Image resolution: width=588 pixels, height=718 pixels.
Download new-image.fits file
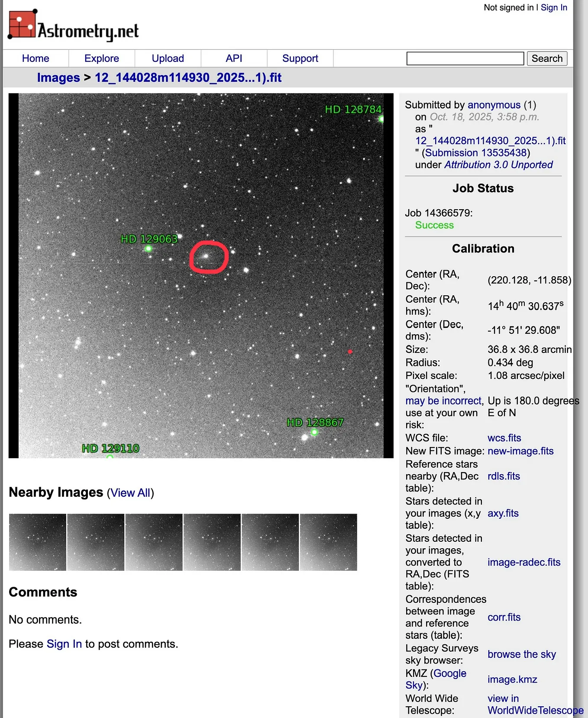(x=520, y=451)
